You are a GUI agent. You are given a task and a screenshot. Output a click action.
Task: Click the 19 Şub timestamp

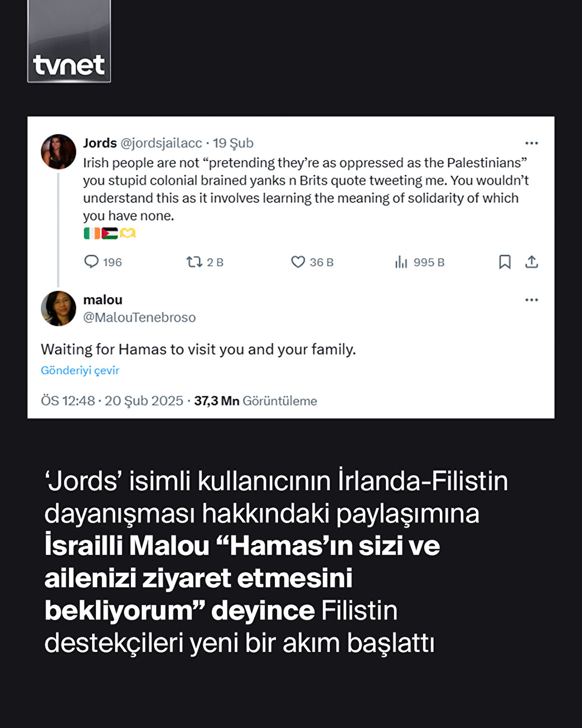point(233,143)
